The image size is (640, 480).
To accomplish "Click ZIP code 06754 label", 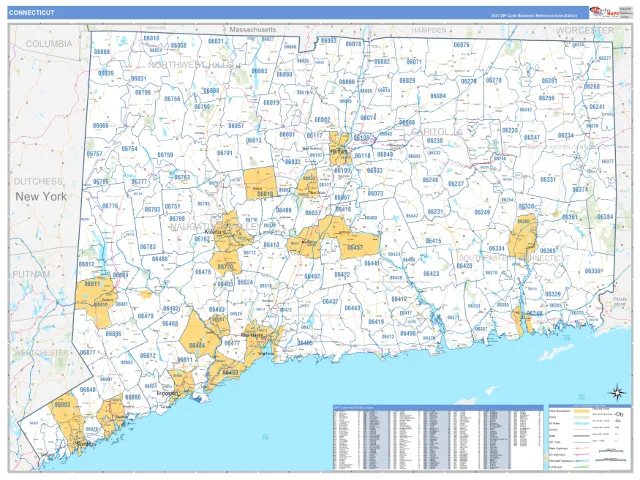I will coord(129,149).
